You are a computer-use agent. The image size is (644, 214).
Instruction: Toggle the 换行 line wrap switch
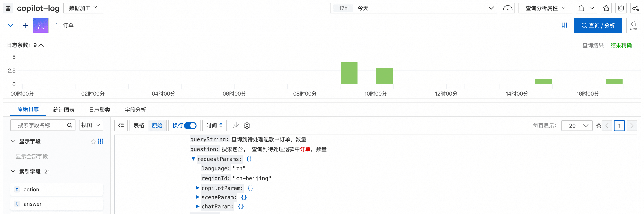pyautogui.click(x=190, y=126)
